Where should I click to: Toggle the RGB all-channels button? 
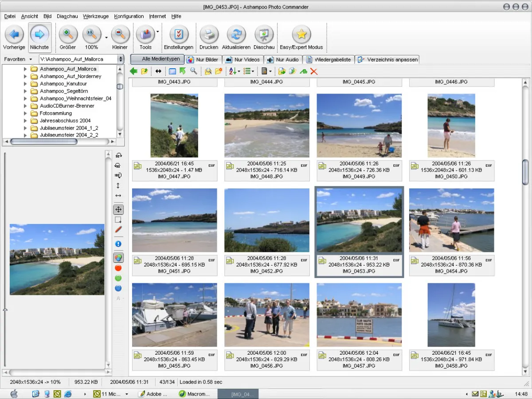[x=118, y=258]
